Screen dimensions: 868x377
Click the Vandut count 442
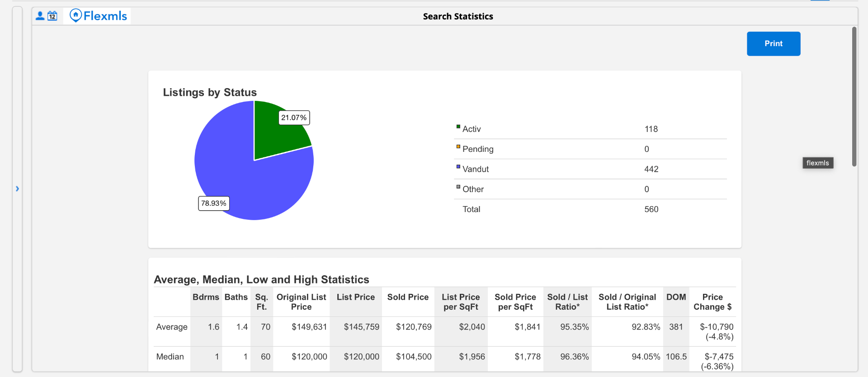click(651, 169)
